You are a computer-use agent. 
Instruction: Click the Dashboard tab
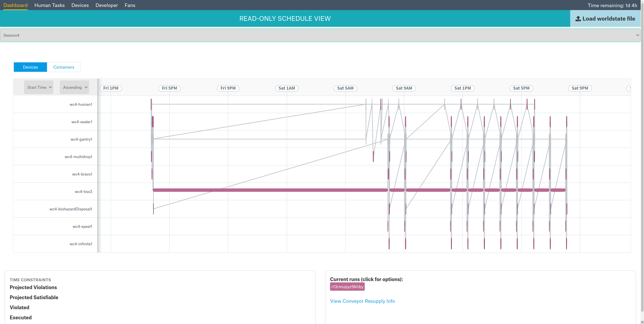click(x=15, y=5)
